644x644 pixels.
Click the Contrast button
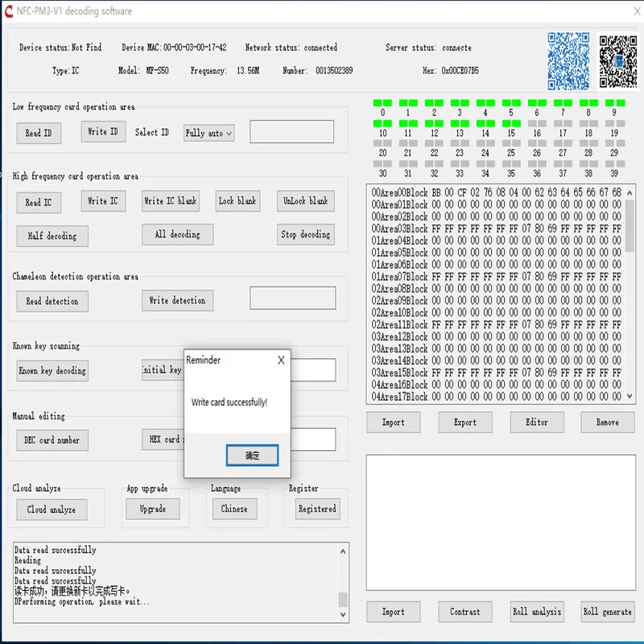click(x=465, y=612)
